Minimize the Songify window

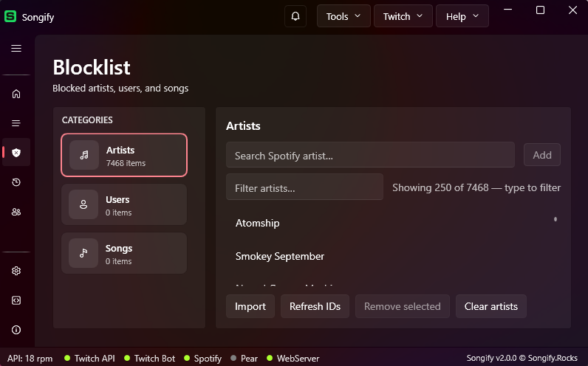tap(507, 10)
